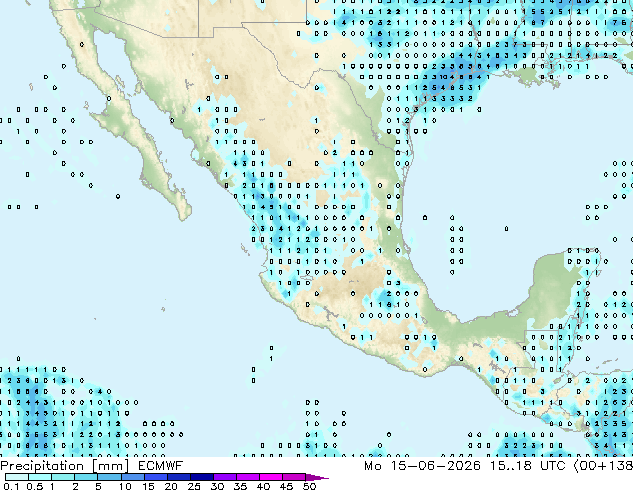Click the 35–40 mm legend color swatch
Viewport: 634px width, 490px height.
(247, 477)
